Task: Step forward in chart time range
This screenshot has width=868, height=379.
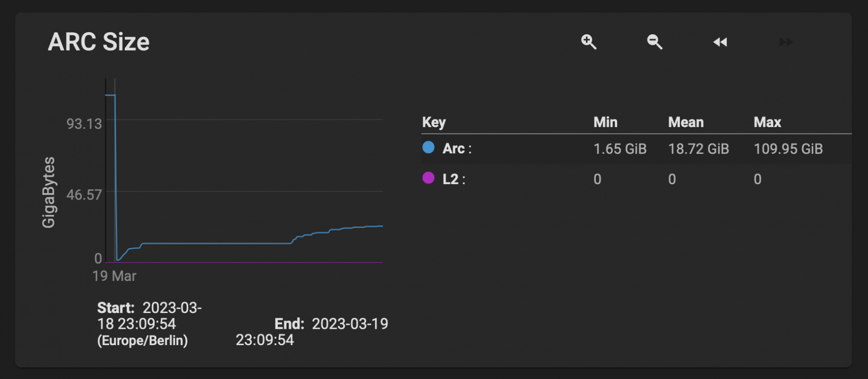Action: [786, 42]
